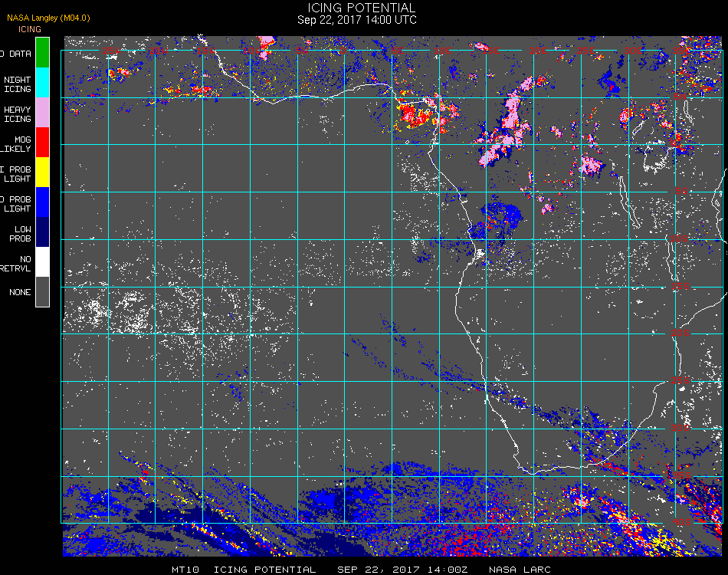Click the 'MOG LIKELY' legend label
This screenshot has width=728, height=575.
point(16,144)
